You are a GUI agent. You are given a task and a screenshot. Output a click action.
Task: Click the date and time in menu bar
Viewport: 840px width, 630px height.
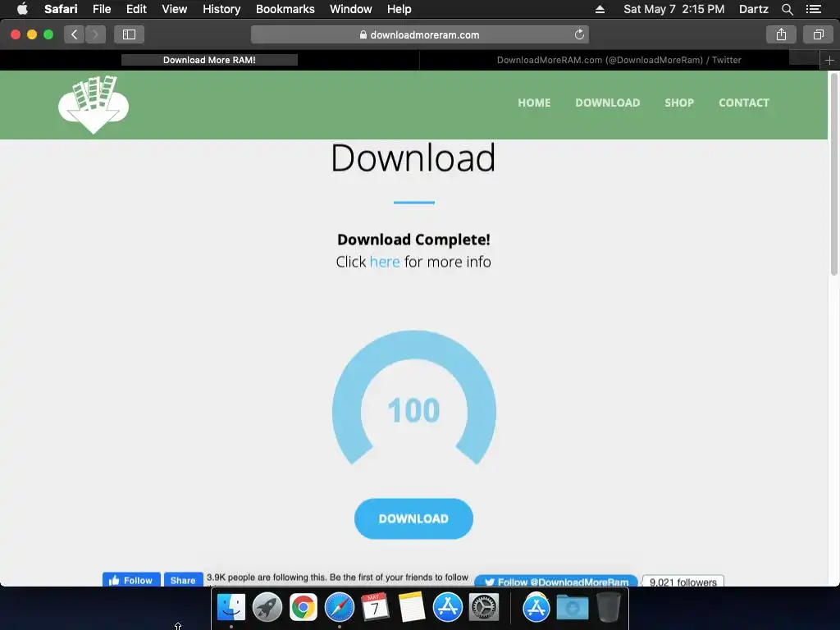click(674, 9)
